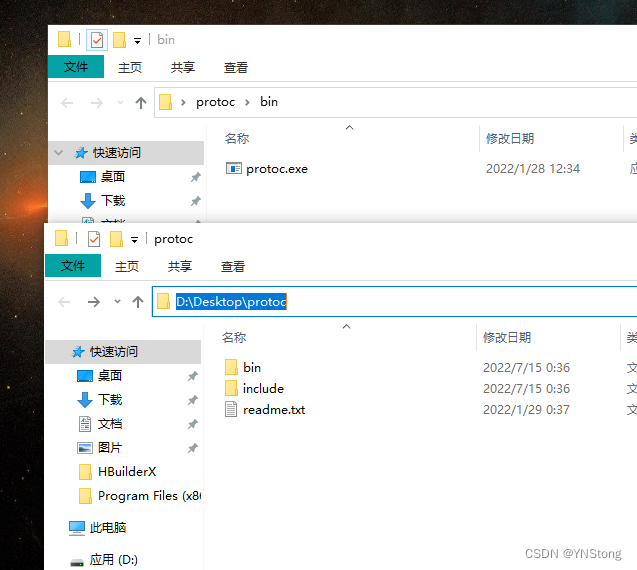The image size is (637, 570).
Task: Go up one level in protoc window
Action: coord(138,302)
